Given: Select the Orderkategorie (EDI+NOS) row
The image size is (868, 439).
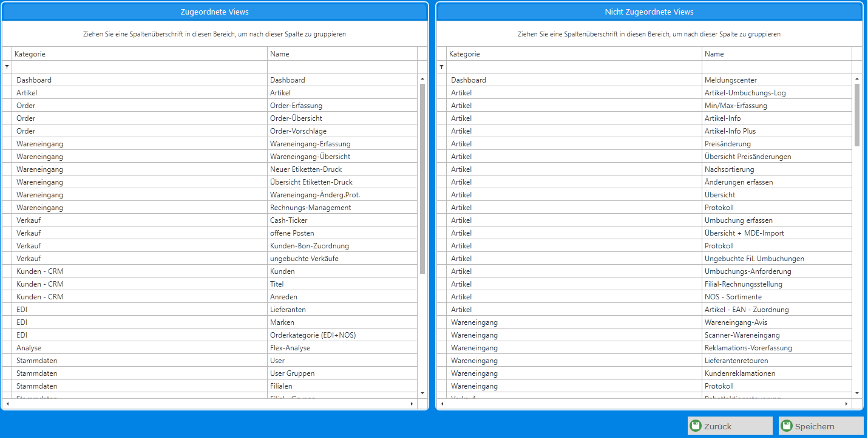Looking at the screenshot, I should 210,335.
